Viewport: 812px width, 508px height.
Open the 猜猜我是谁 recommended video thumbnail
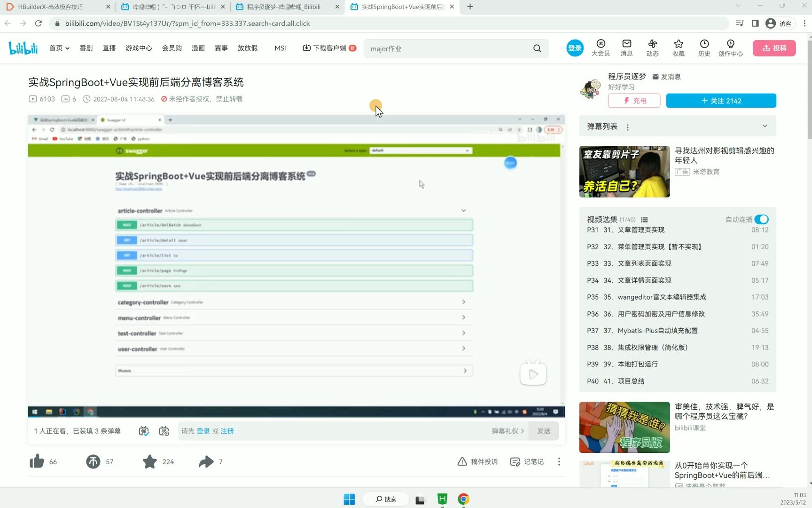[625, 427]
